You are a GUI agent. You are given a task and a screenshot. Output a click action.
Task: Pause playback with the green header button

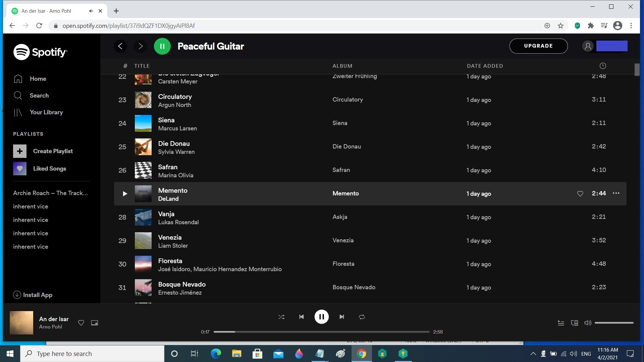(x=162, y=46)
